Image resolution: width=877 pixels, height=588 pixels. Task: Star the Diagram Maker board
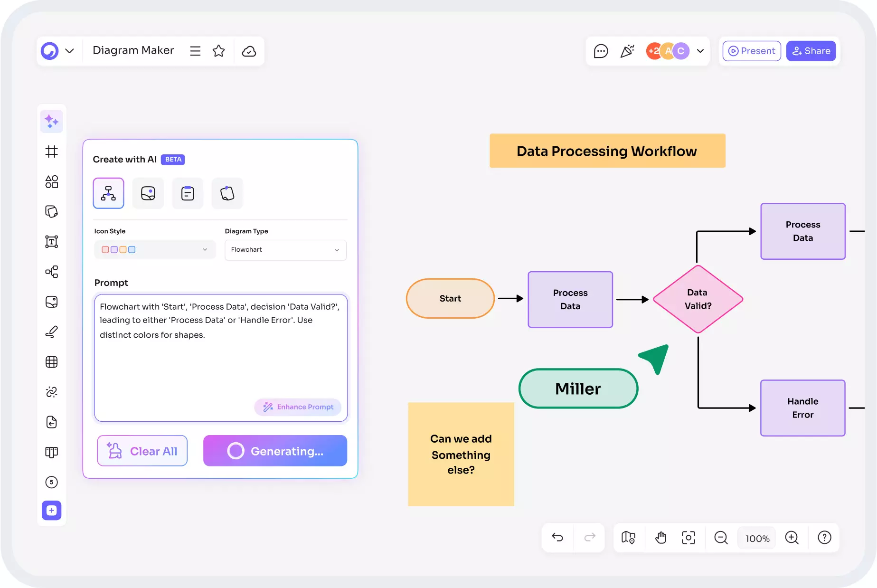click(219, 51)
